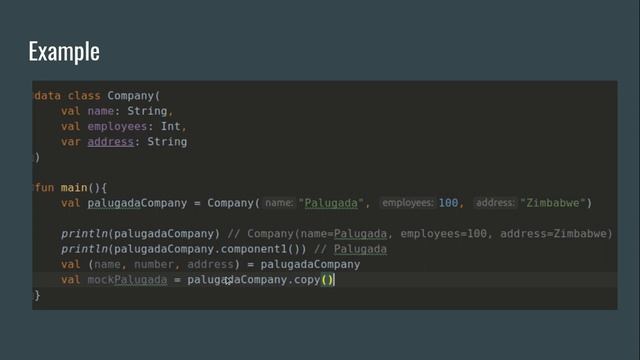
Task: Click the "fun" keyword before main
Action: click(x=44, y=188)
